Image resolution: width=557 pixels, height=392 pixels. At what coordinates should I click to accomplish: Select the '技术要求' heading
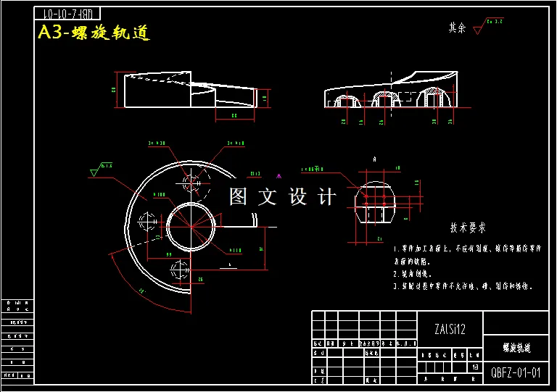pos(468,228)
